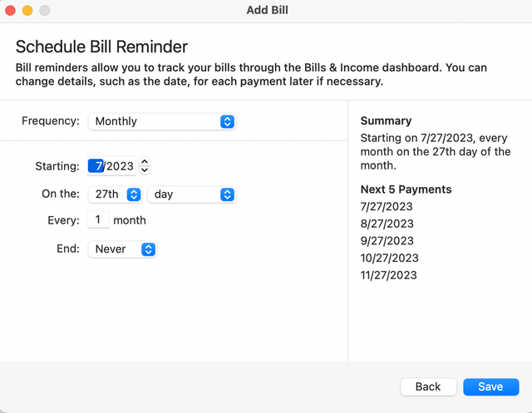Expand the 'day' type dropdown

191,194
